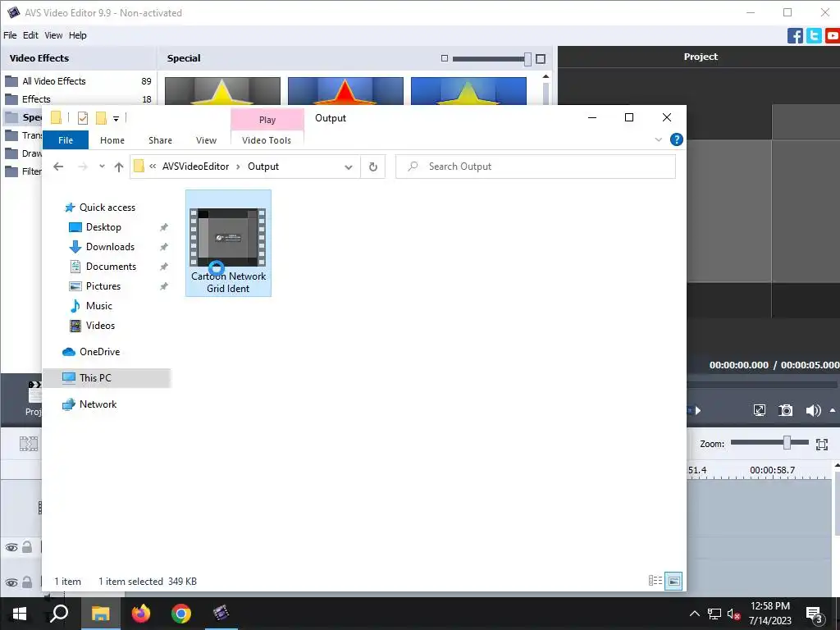Switch to details view in Explorer
The width and height of the screenshot is (840, 630).
(x=655, y=581)
